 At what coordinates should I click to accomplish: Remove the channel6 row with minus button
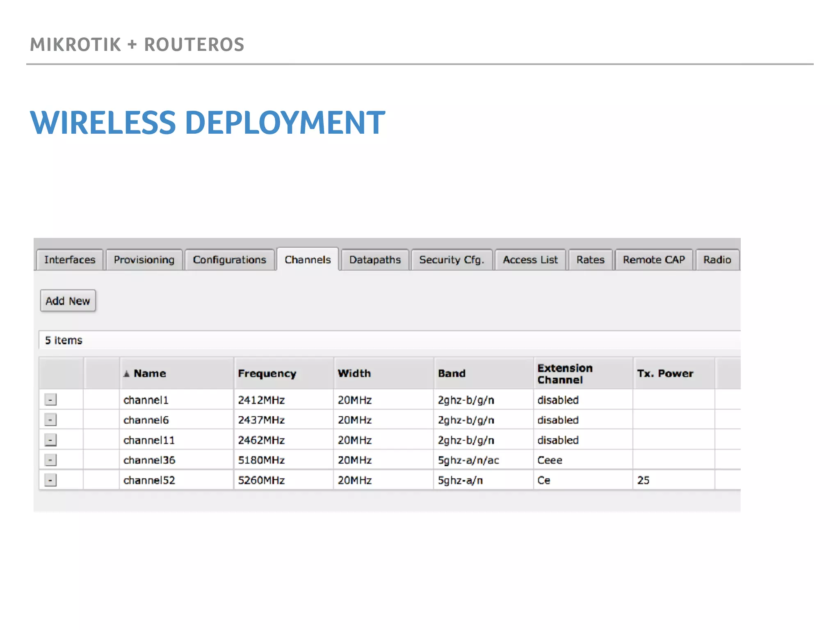pos(50,420)
